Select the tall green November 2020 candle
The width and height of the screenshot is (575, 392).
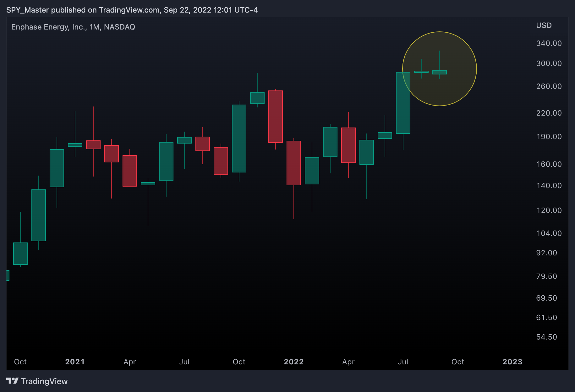tap(39, 215)
